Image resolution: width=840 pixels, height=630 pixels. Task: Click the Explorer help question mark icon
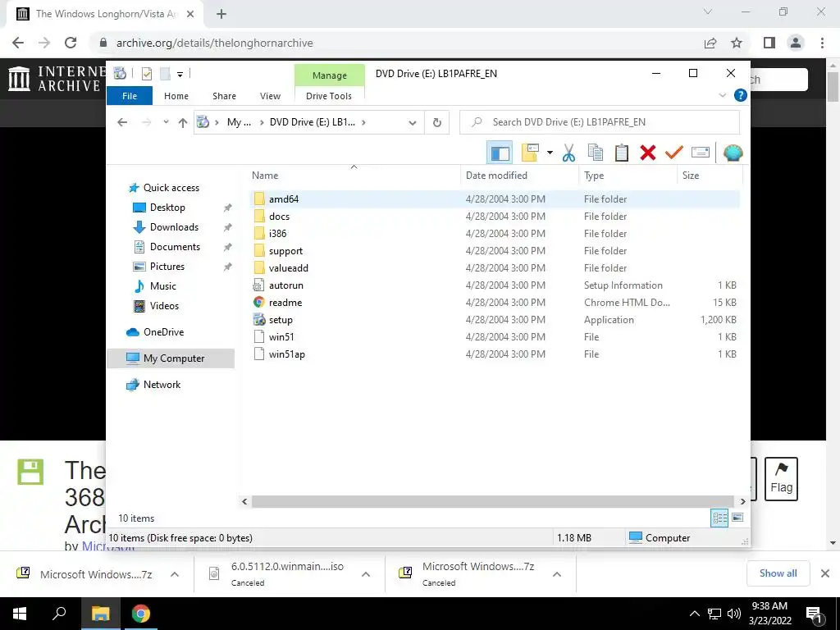click(741, 95)
